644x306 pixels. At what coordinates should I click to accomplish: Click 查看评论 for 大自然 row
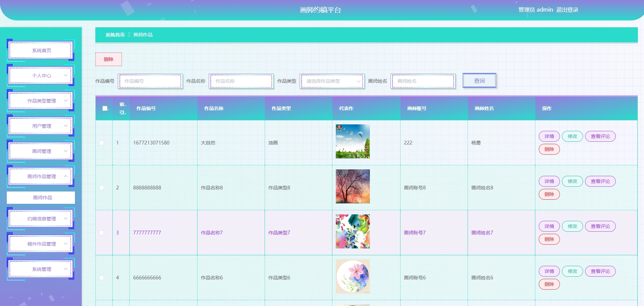click(x=600, y=136)
